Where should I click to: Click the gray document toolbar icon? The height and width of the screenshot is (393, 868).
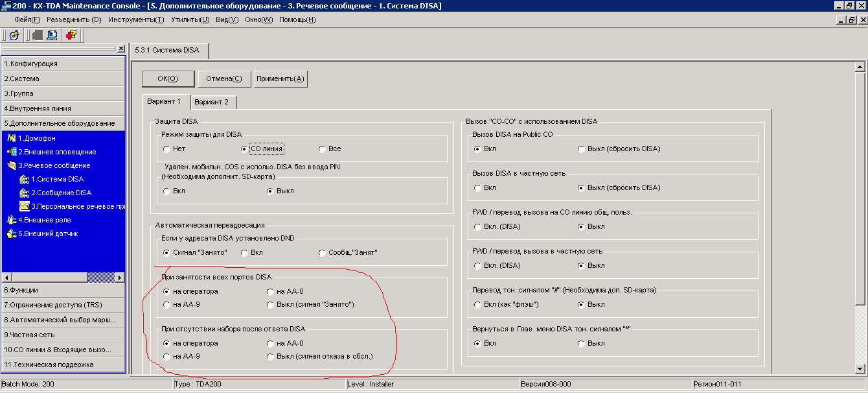click(38, 35)
